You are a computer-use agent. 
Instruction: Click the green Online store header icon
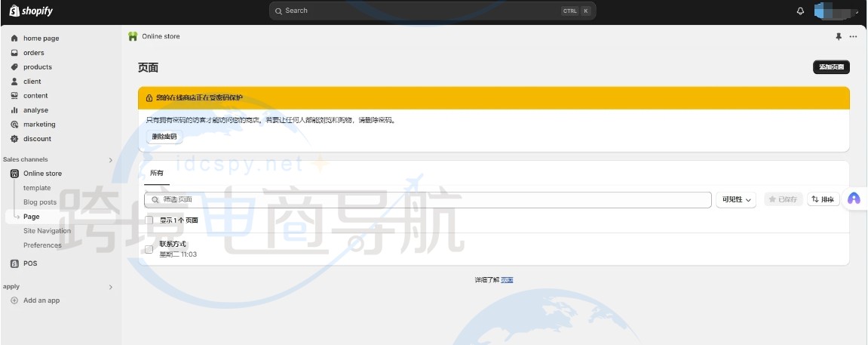click(132, 36)
